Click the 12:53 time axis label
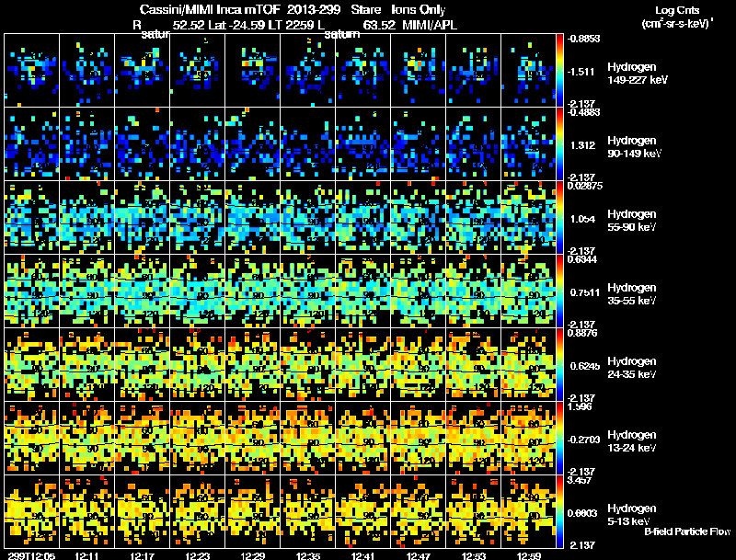 click(474, 555)
